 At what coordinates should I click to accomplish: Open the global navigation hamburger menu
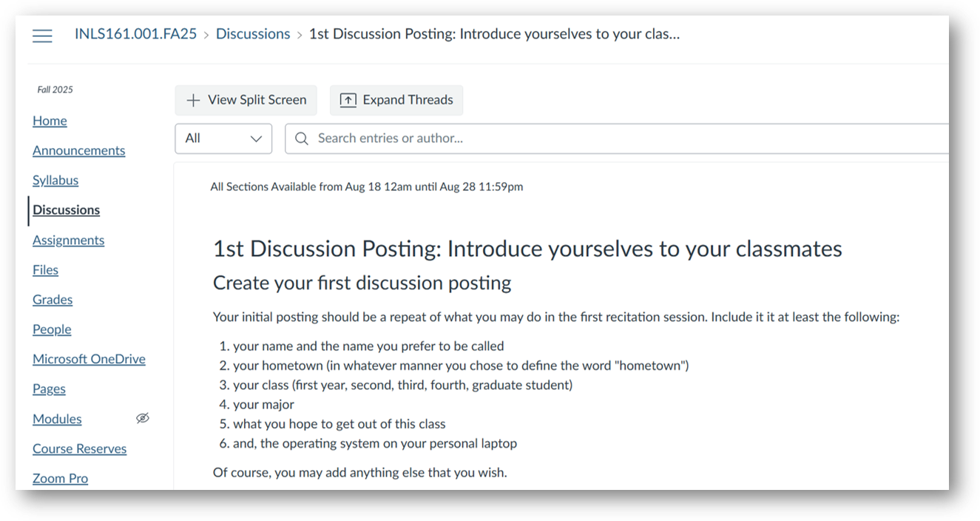(x=42, y=35)
